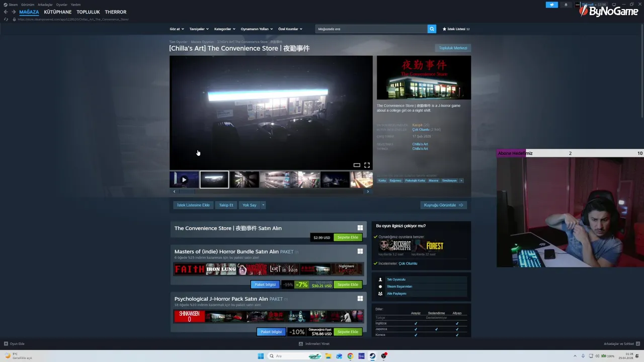Open İstek Listesi link
Viewport: 644px width, 362px height.
[456, 29]
